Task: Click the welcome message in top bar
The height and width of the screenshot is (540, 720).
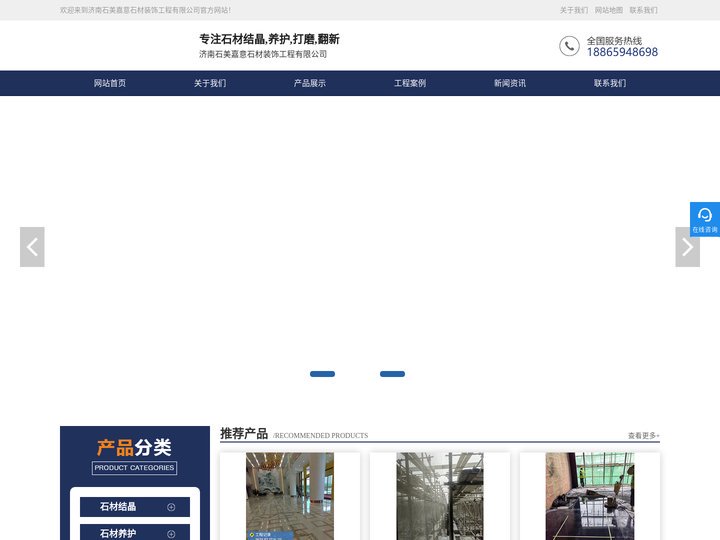Action: 146,10
